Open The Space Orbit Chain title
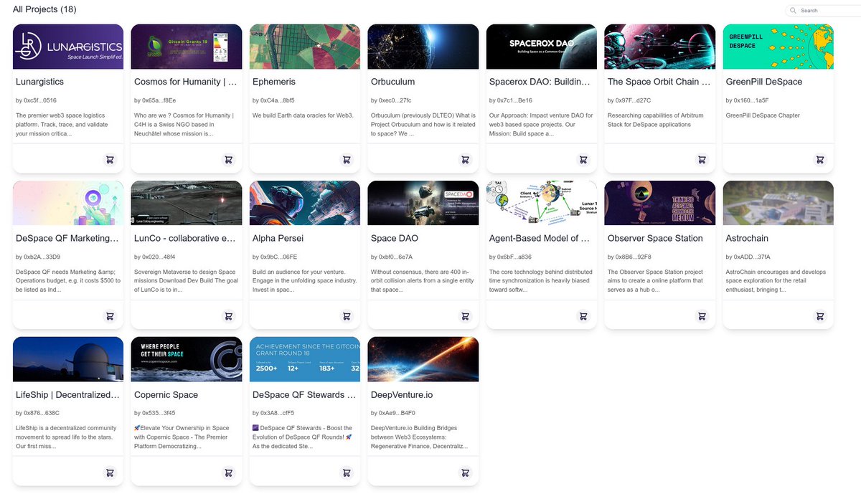This screenshot has height=504, width=861. point(659,82)
